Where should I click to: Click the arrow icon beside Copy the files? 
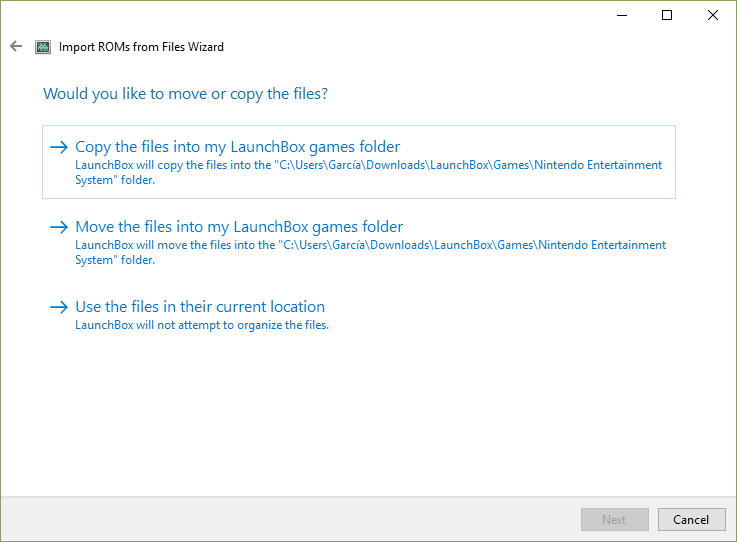[59, 147]
